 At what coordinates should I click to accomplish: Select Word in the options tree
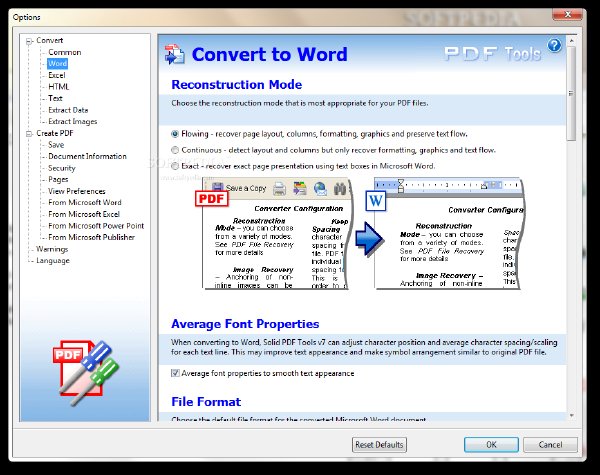[x=58, y=64]
